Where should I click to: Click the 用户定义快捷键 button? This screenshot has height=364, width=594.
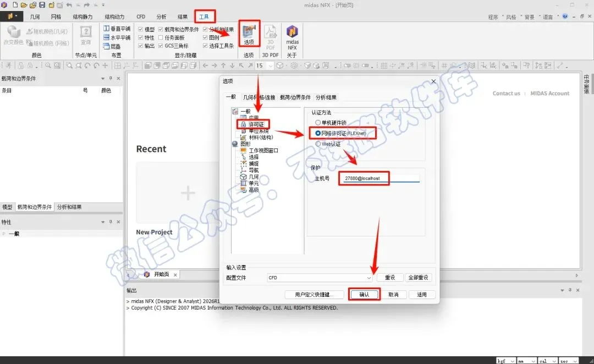(315, 294)
